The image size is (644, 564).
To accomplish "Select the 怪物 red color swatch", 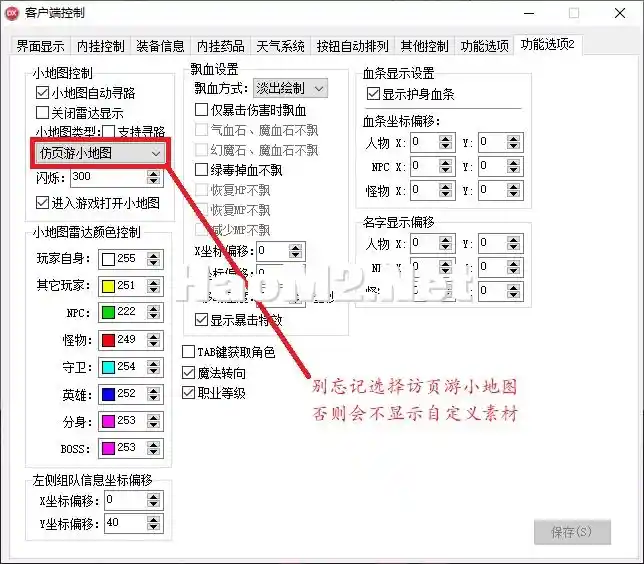I will click(108, 341).
